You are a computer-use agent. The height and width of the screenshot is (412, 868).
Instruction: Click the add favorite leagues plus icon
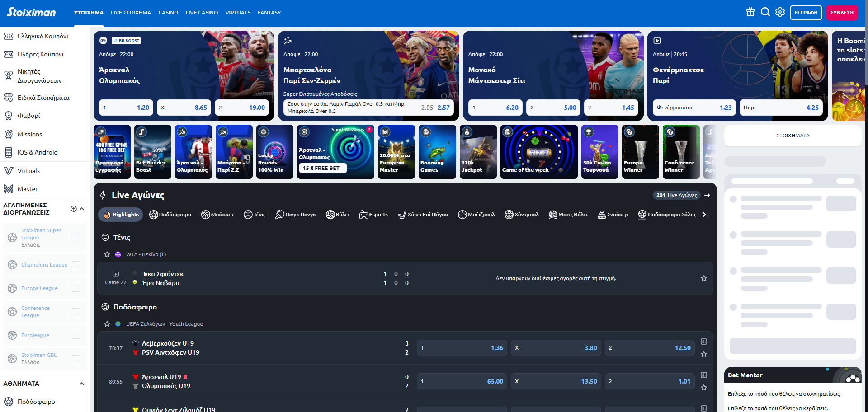click(74, 209)
